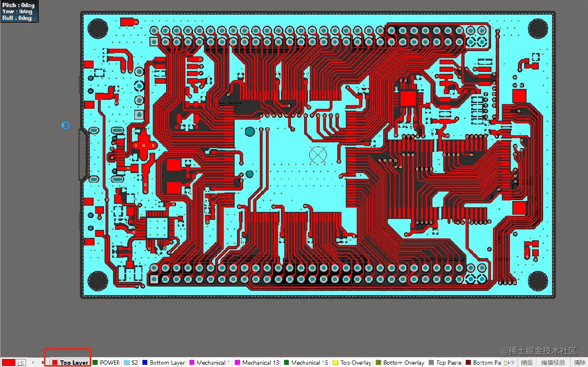Select the bottom-right mounting hole
This screenshot has height=367, width=588.
[538, 281]
